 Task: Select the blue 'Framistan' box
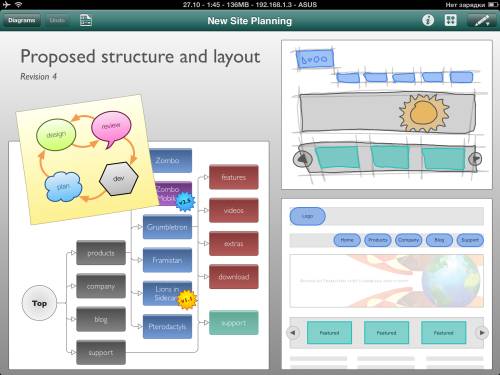[x=167, y=260]
